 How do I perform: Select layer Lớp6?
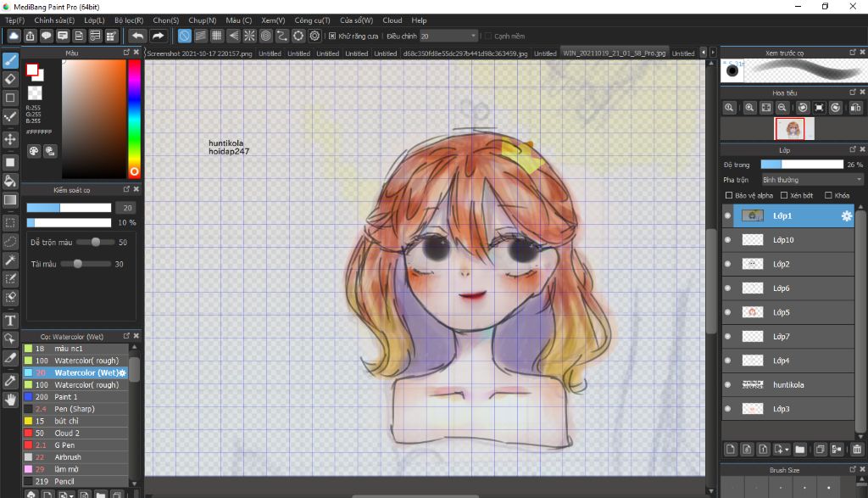point(788,288)
